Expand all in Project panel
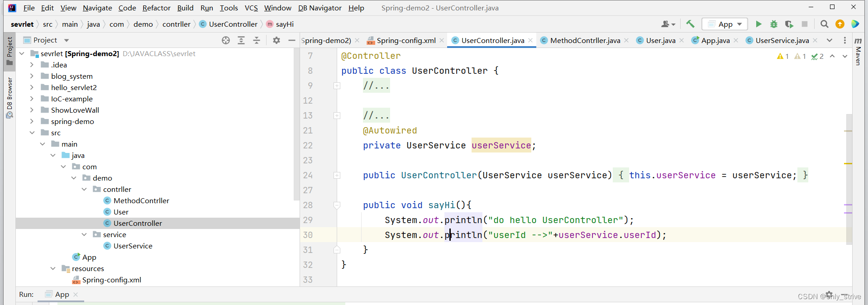 (x=241, y=40)
